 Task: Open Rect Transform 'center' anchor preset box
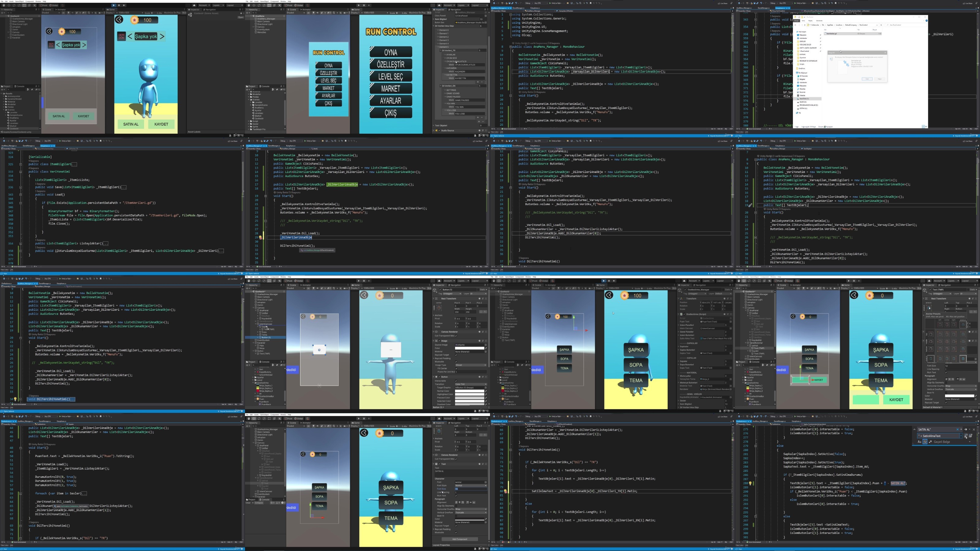[x=439, y=308]
